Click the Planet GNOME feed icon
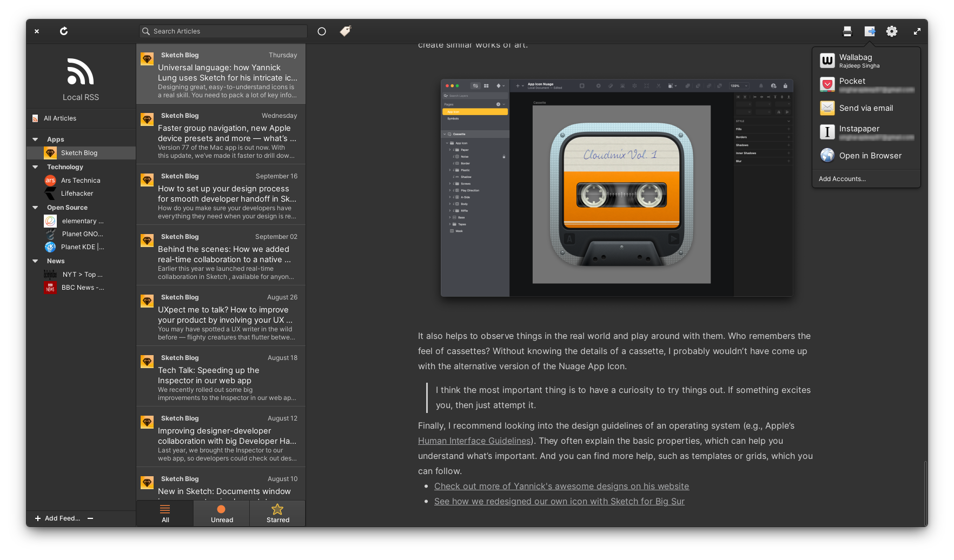954x560 pixels. (50, 234)
